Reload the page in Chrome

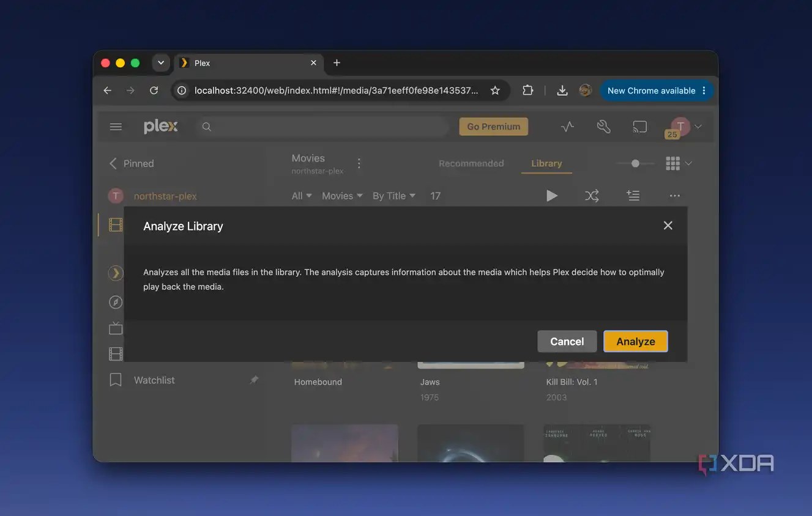(x=154, y=90)
